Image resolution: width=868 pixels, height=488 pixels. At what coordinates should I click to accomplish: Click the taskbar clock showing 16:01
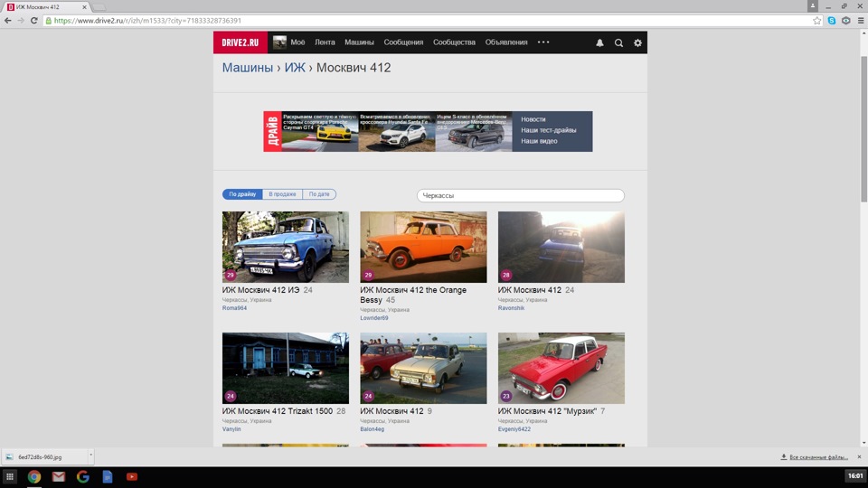pos(855,476)
